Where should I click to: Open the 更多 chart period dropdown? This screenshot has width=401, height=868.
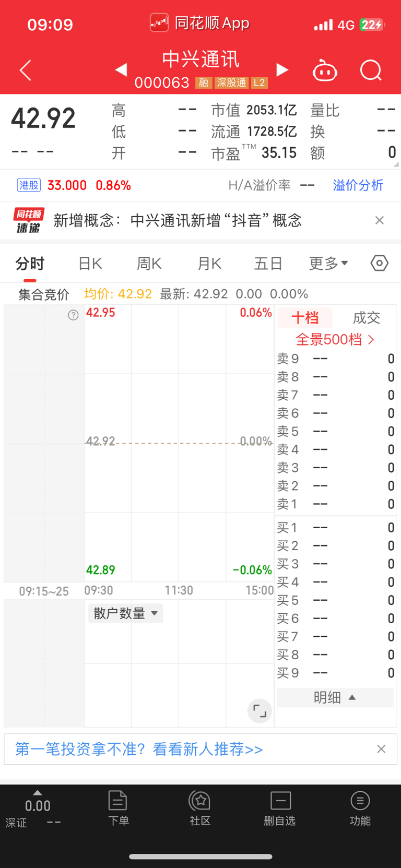(328, 264)
